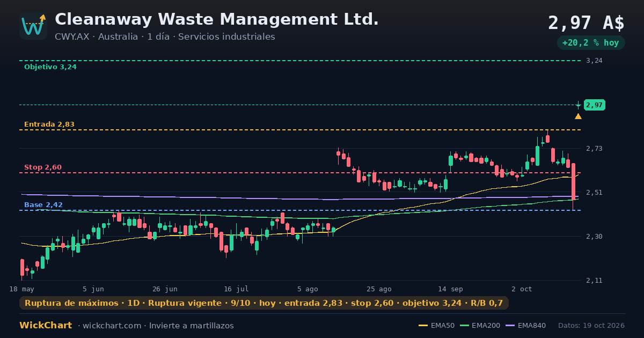
Task: Click the 14 sep date axis label
Action: pyautogui.click(x=450, y=289)
